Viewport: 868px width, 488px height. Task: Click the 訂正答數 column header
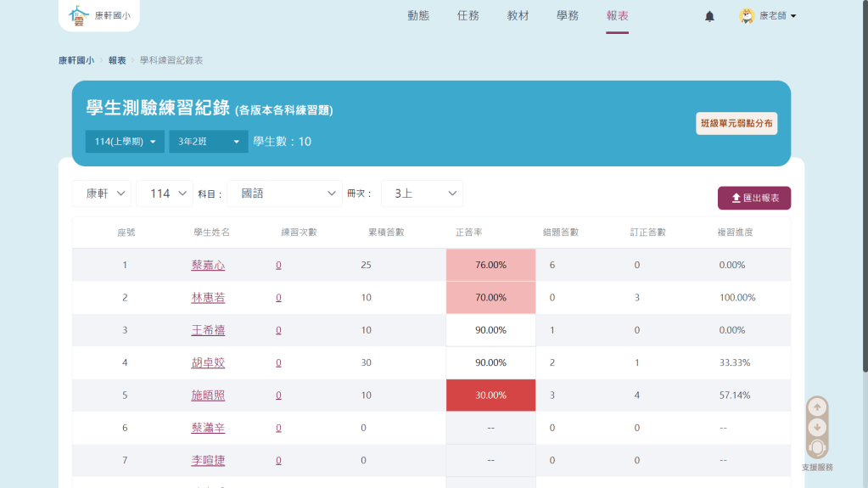coord(648,233)
